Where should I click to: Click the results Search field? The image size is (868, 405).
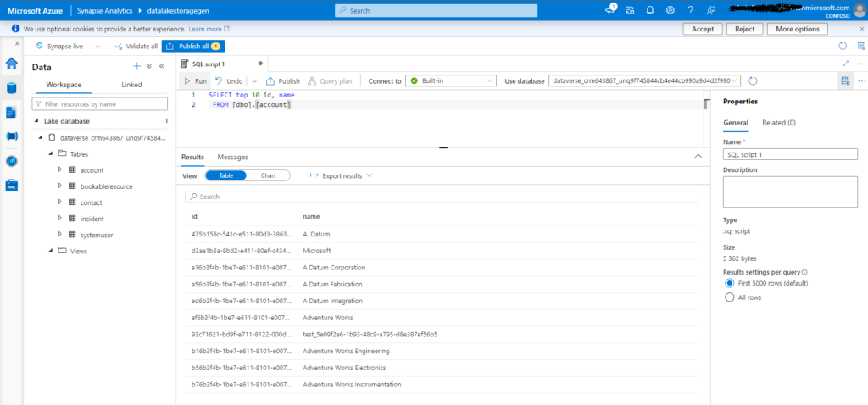point(441,197)
